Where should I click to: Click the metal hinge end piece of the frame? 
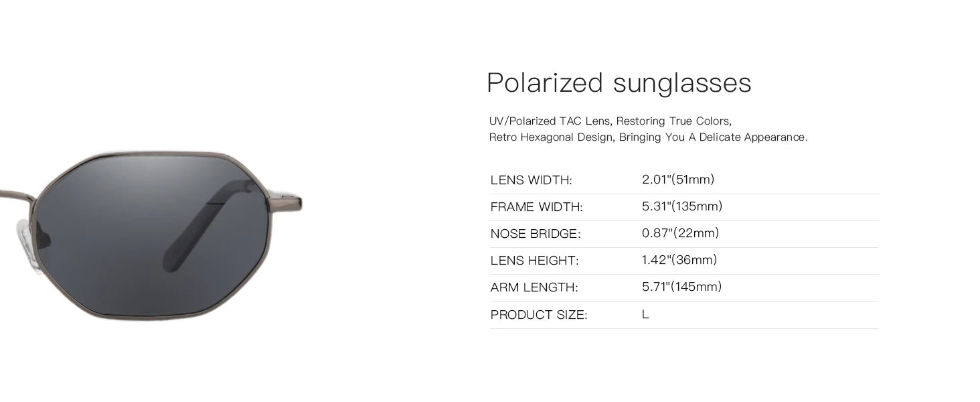pyautogui.click(x=289, y=202)
